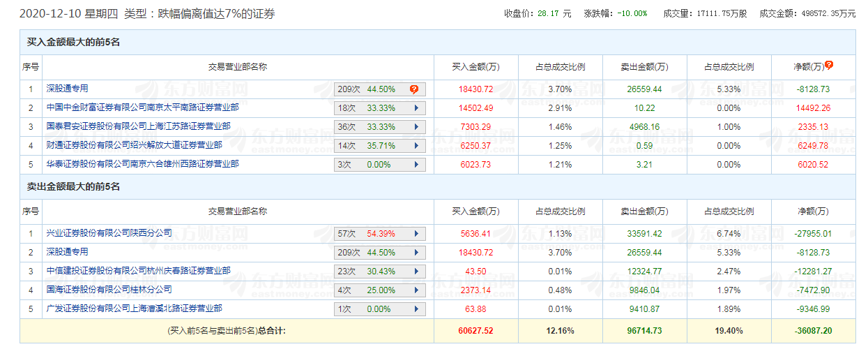Open the 国泰君安上海江苏路证券营业部 link
Screen dimensions: 868x349
pyautogui.click(x=137, y=126)
